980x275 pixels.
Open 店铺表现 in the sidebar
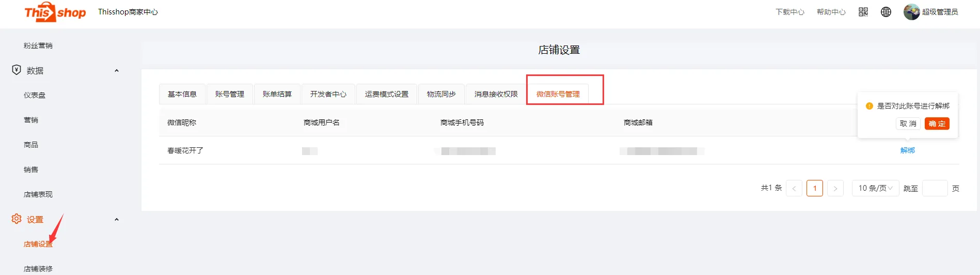tap(38, 194)
